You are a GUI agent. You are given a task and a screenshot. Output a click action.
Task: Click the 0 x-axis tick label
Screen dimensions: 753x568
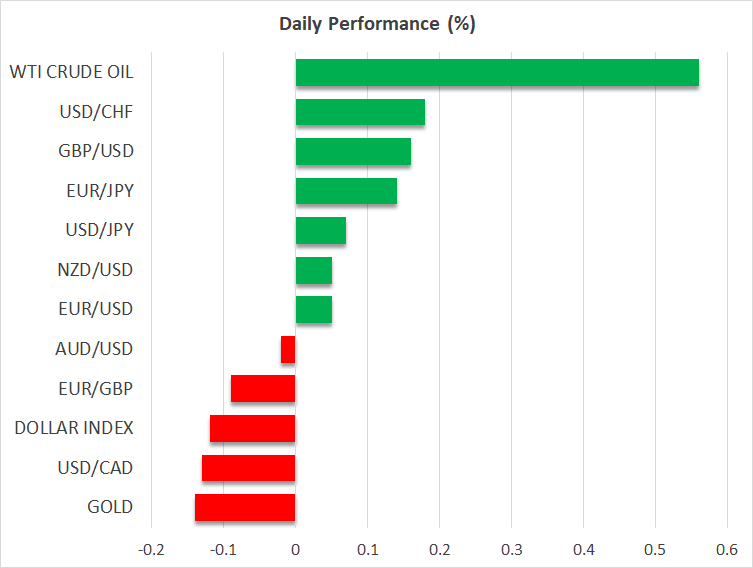click(x=295, y=549)
